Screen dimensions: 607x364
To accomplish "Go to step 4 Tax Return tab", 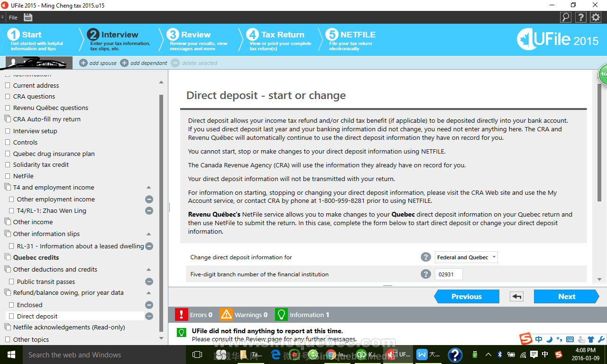I will tap(278, 40).
